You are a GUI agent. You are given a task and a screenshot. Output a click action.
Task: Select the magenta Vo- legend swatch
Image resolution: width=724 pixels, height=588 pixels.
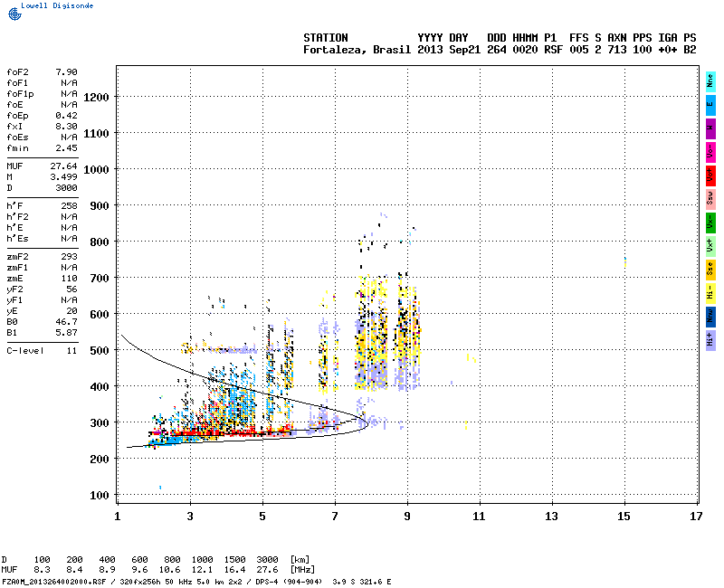click(710, 152)
